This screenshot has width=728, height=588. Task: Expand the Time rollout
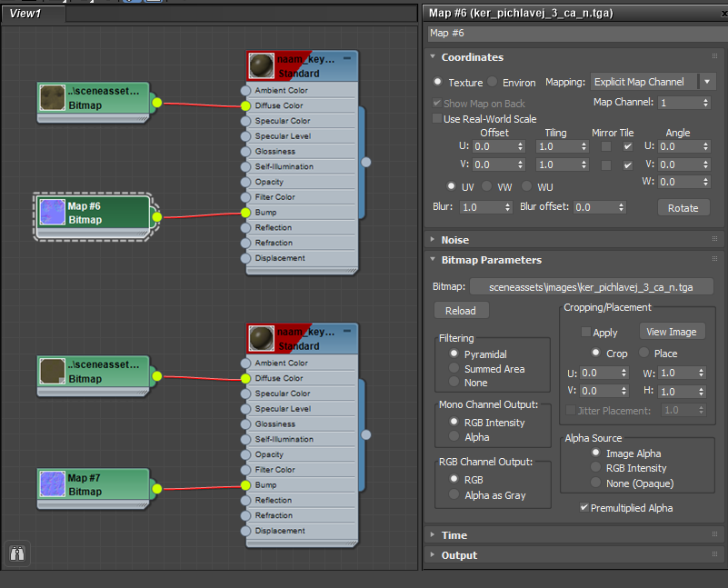[x=433, y=534]
